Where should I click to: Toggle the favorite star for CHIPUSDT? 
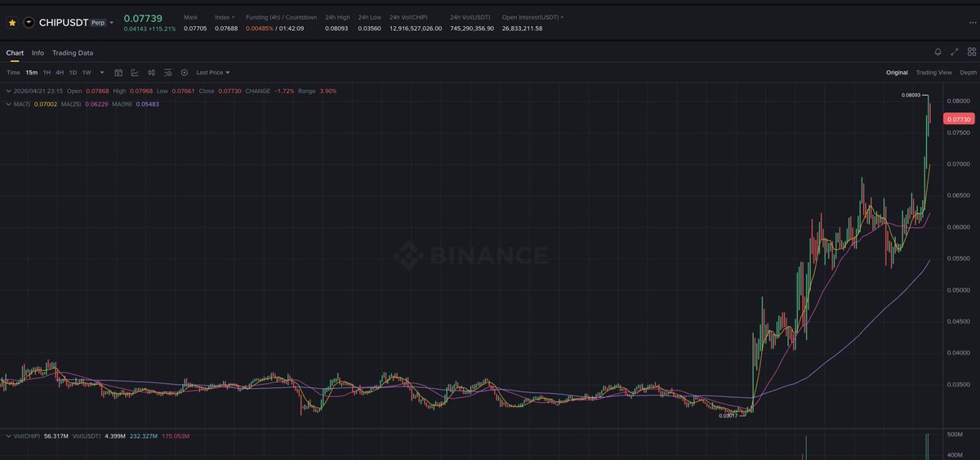(x=11, y=23)
